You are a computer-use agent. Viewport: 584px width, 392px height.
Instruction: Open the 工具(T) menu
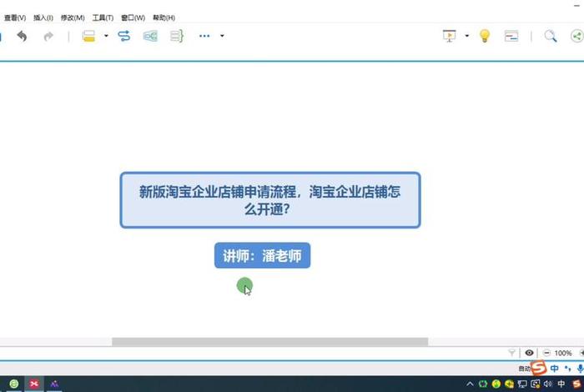click(103, 18)
